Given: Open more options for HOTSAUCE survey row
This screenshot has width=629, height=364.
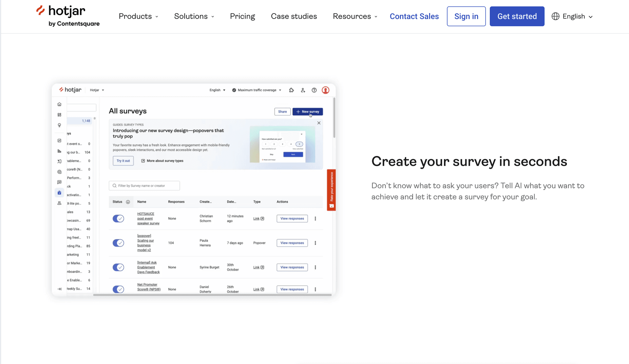Looking at the screenshot, I should (315, 219).
